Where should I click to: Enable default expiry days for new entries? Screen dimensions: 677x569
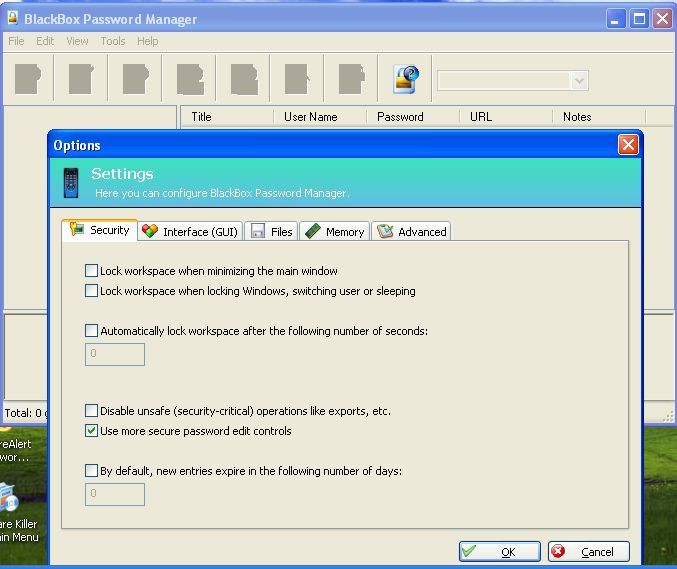click(x=91, y=471)
